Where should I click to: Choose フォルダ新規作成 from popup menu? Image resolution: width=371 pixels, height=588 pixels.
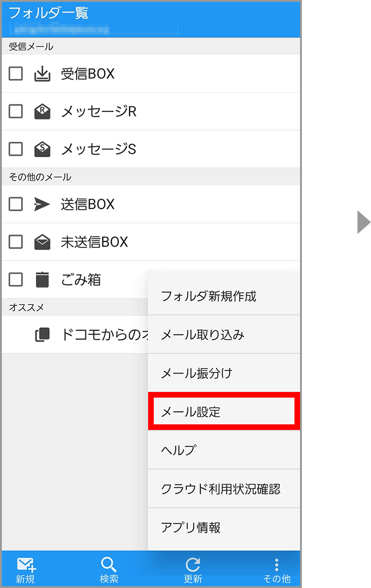(x=224, y=296)
